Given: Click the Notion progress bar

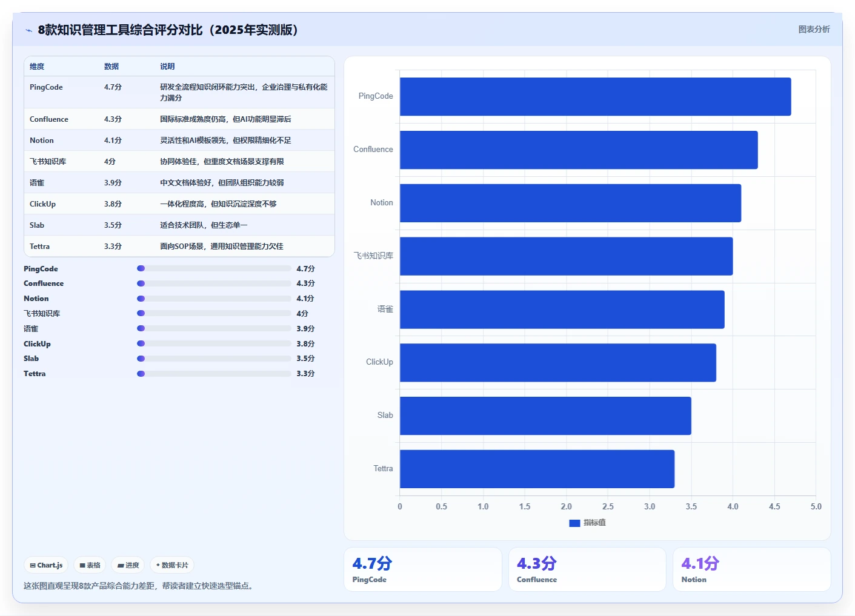Looking at the screenshot, I should click(x=214, y=299).
